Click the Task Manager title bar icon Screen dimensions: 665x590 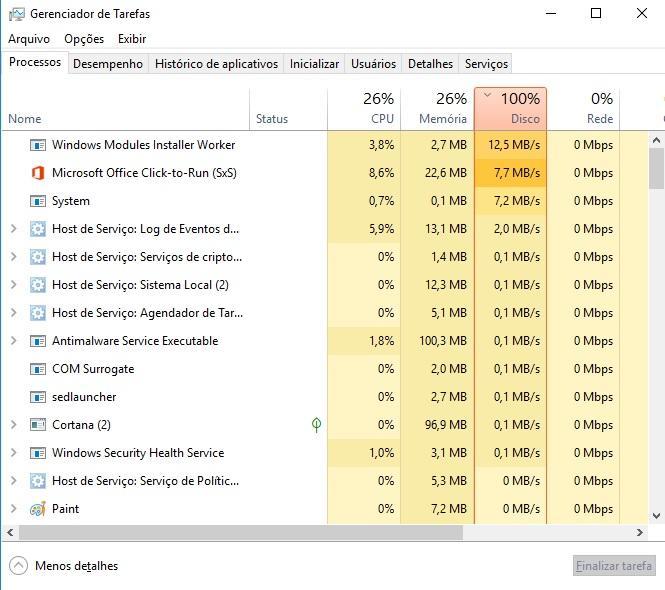tap(17, 14)
